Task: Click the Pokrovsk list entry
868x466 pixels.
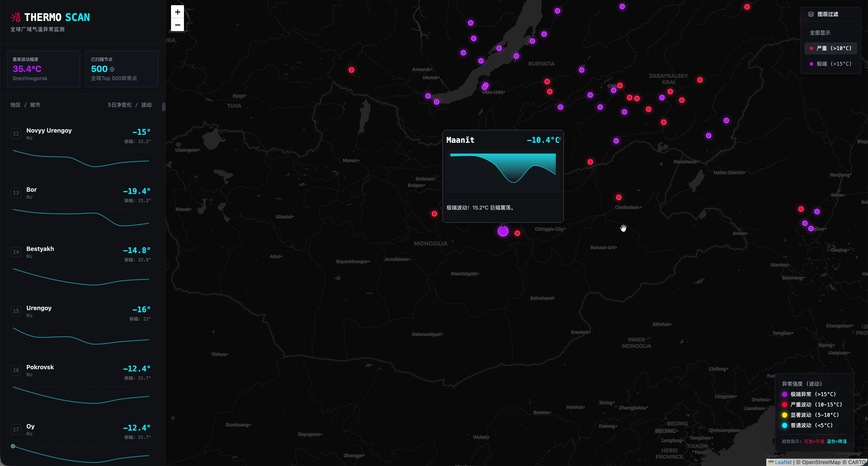Action: click(x=40, y=367)
